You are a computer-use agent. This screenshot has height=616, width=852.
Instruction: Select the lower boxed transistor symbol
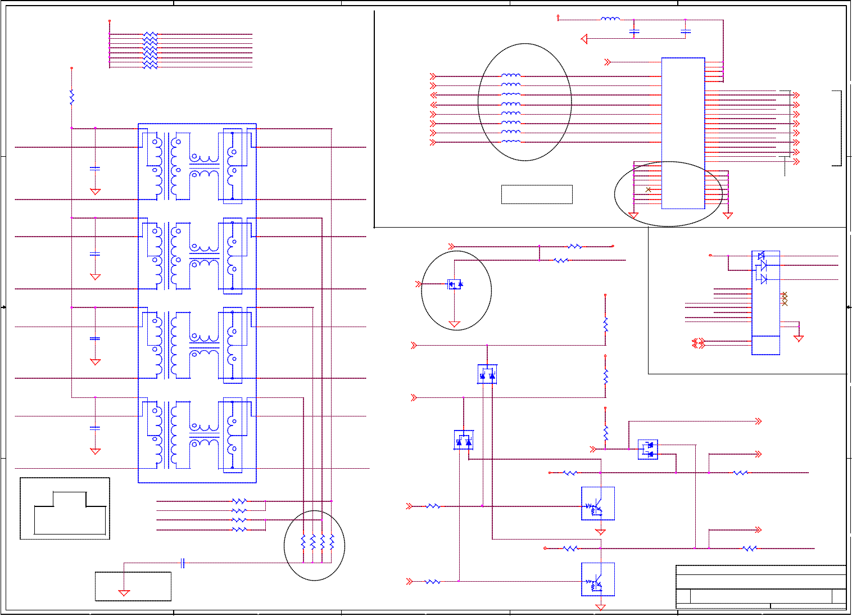click(x=597, y=579)
